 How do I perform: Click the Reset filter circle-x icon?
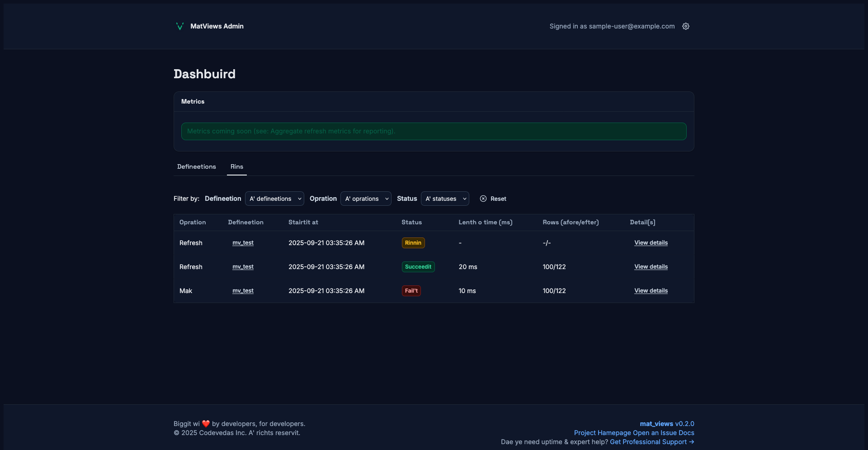pos(483,199)
